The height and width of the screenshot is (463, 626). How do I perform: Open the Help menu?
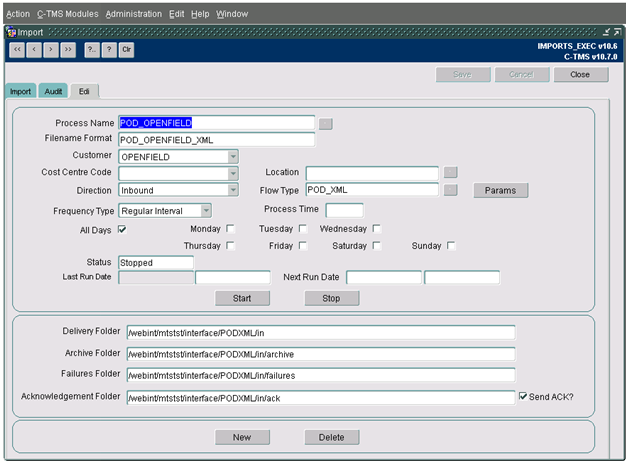(x=200, y=14)
